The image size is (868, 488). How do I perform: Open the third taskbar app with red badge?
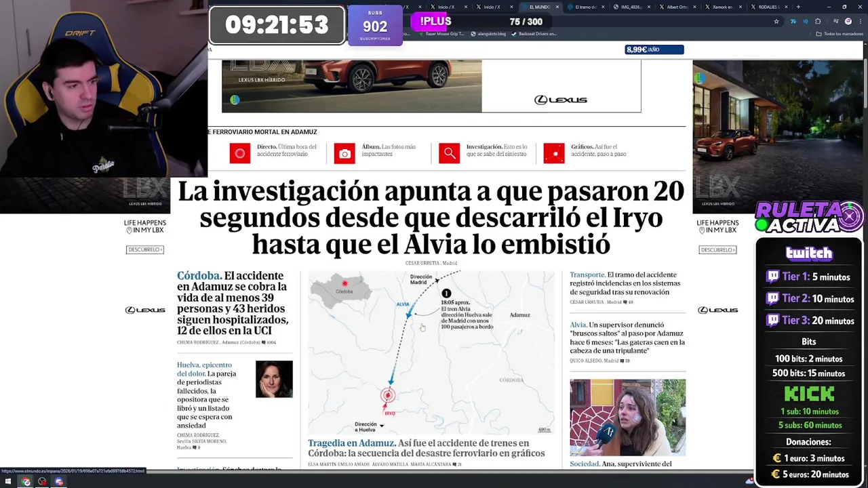(x=42, y=481)
